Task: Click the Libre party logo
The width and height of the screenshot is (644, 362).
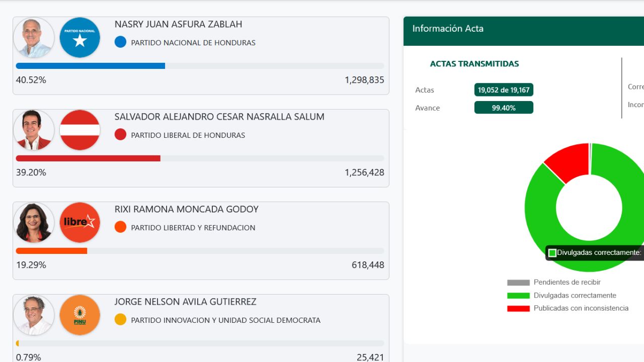Action: [79, 222]
